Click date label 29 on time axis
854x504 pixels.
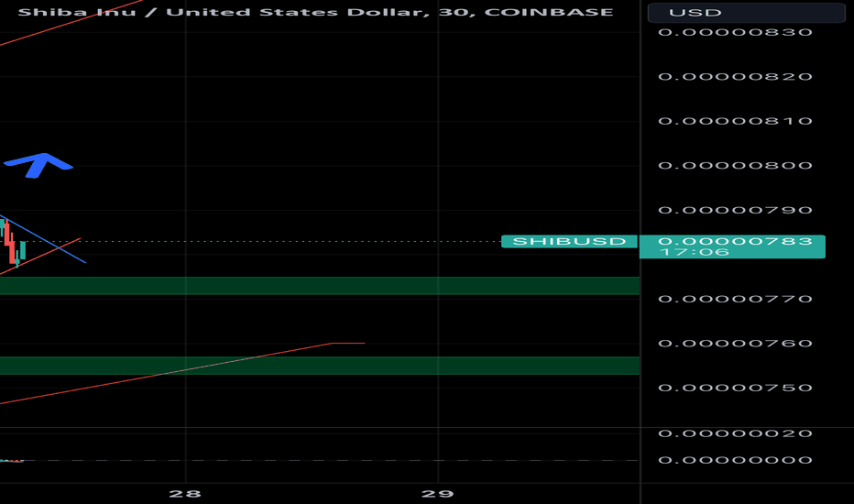(x=438, y=494)
